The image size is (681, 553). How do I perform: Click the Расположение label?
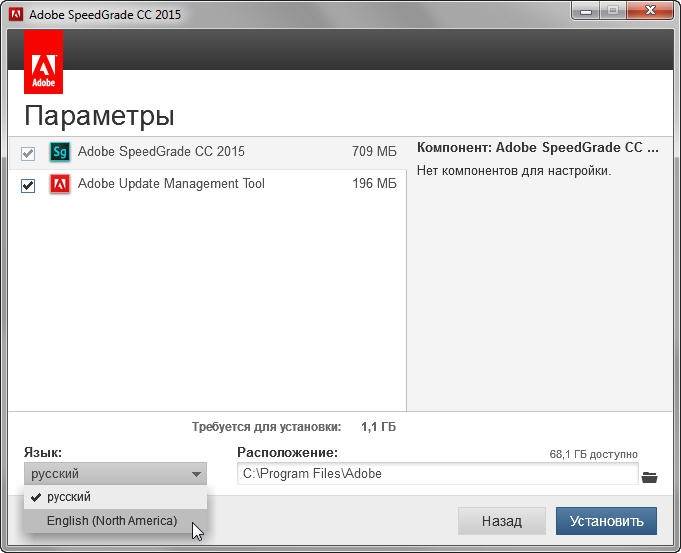tap(288, 452)
